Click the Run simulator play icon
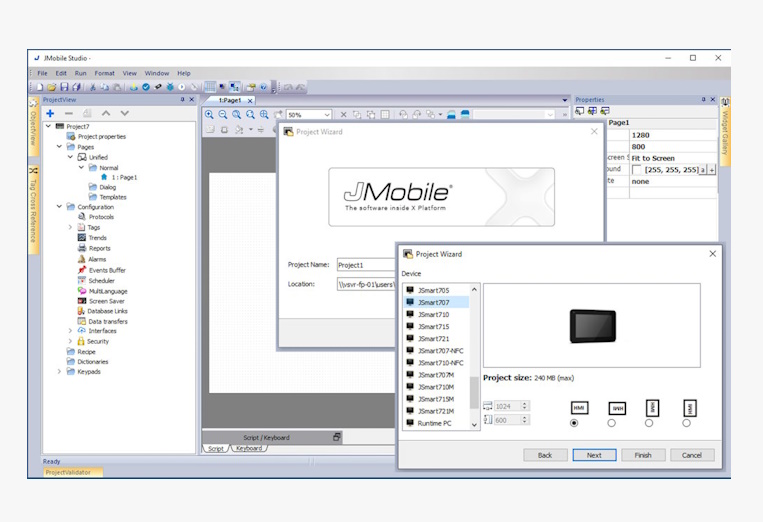 tap(182, 87)
